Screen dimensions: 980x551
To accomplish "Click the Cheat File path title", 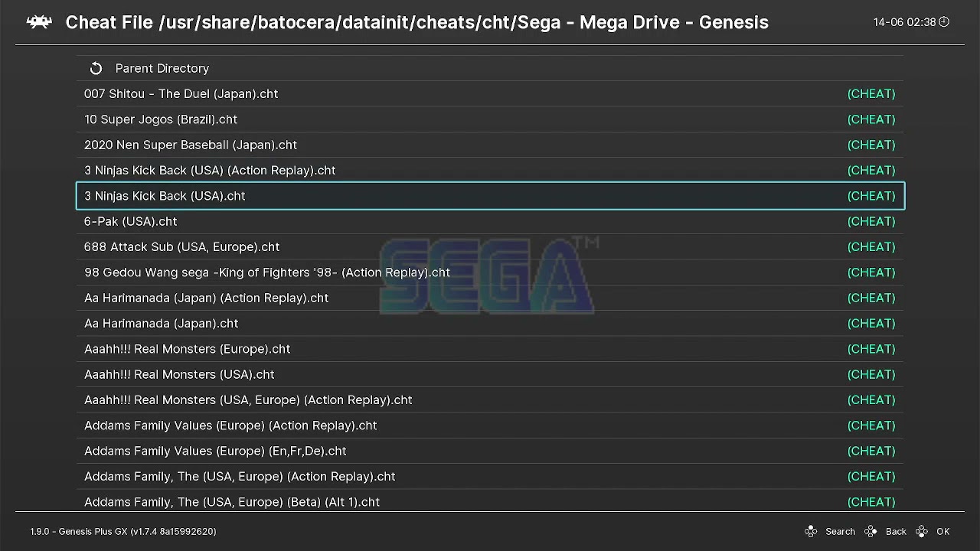I will pos(417,22).
